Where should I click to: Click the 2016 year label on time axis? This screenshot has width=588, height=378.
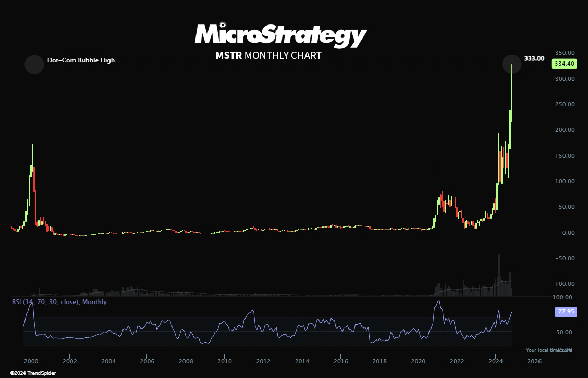pyautogui.click(x=340, y=361)
